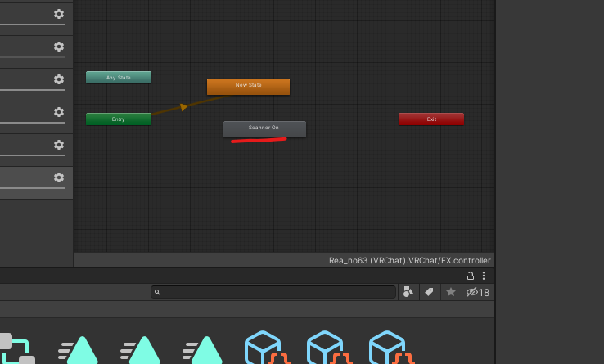Screen dimensions: 604x364
Task: Click the favorites star to save search
Action: [450, 292]
